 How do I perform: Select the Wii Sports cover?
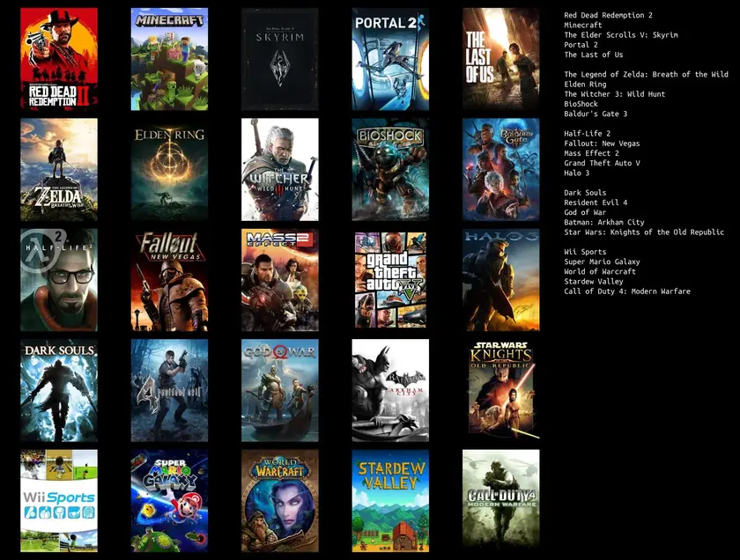click(59, 500)
